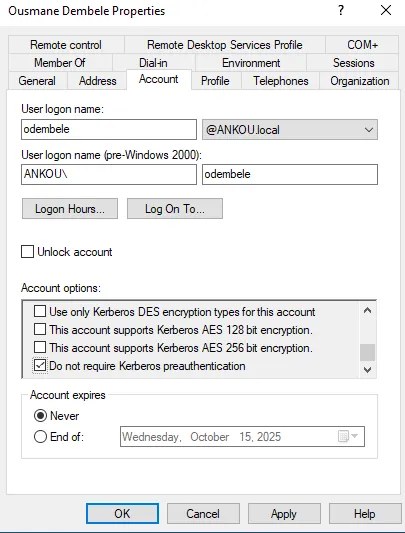Select the End of expiry option
The image size is (405, 533).
point(40,436)
